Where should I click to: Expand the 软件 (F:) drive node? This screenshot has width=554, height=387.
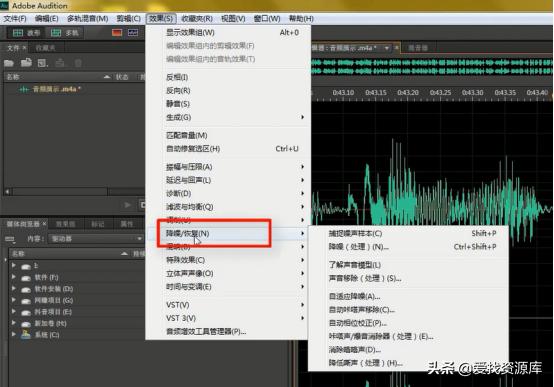[14, 277]
